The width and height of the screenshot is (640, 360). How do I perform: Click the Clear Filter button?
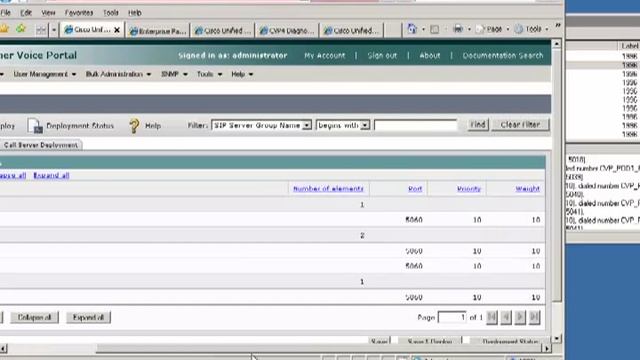[x=520, y=124]
